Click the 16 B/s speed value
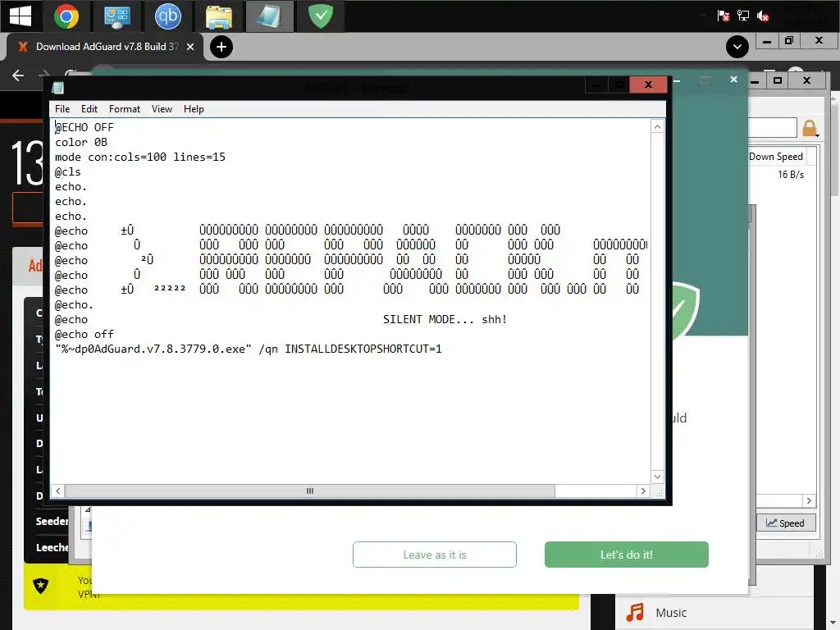This screenshot has height=630, width=840. pyautogui.click(x=791, y=175)
